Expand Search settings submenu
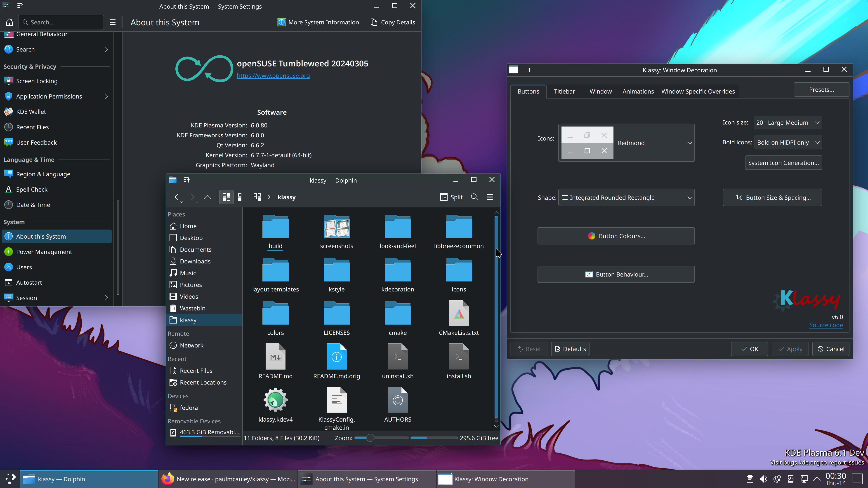 [x=106, y=49]
